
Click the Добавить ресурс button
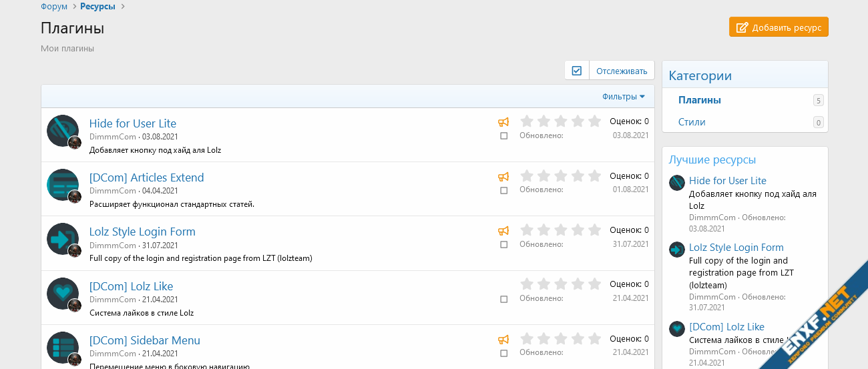click(779, 27)
